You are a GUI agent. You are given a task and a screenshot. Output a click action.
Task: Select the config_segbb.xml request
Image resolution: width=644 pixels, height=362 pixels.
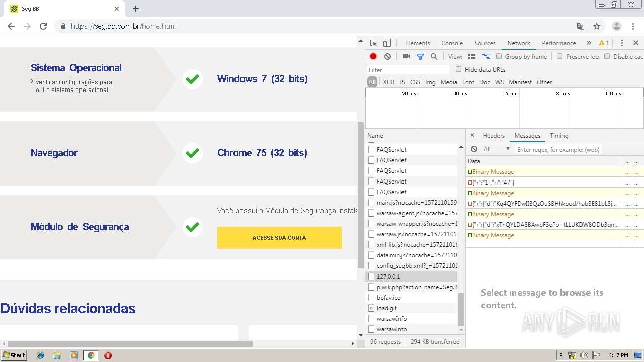tap(412, 266)
